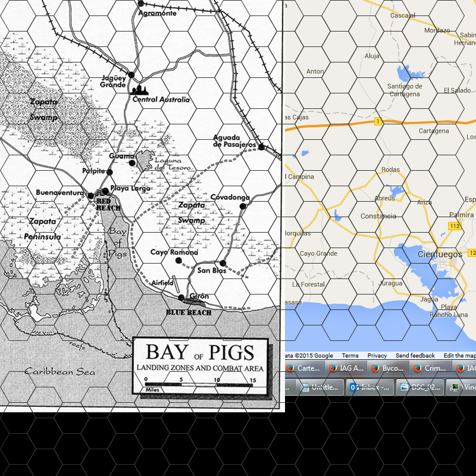
Task: Click the Constancia map label
Action: [x=378, y=216]
